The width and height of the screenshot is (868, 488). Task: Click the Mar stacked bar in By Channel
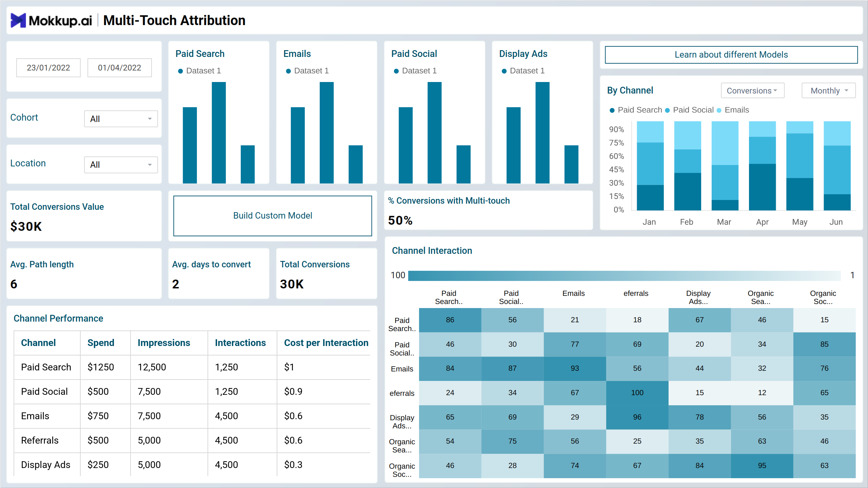pyautogui.click(x=725, y=166)
